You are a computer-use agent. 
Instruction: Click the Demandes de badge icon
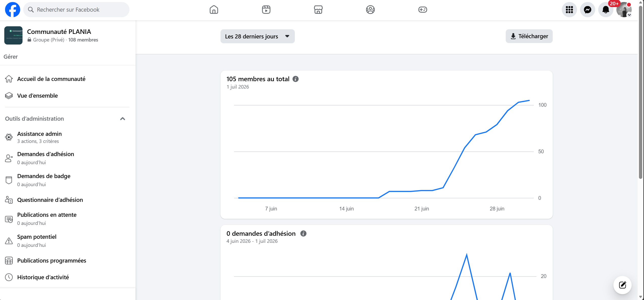point(9,180)
